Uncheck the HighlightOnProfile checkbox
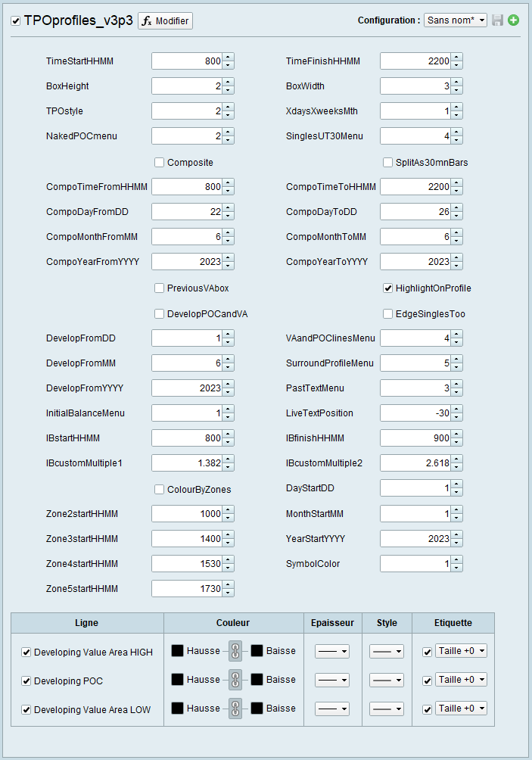The width and height of the screenshot is (532, 760). coord(387,288)
